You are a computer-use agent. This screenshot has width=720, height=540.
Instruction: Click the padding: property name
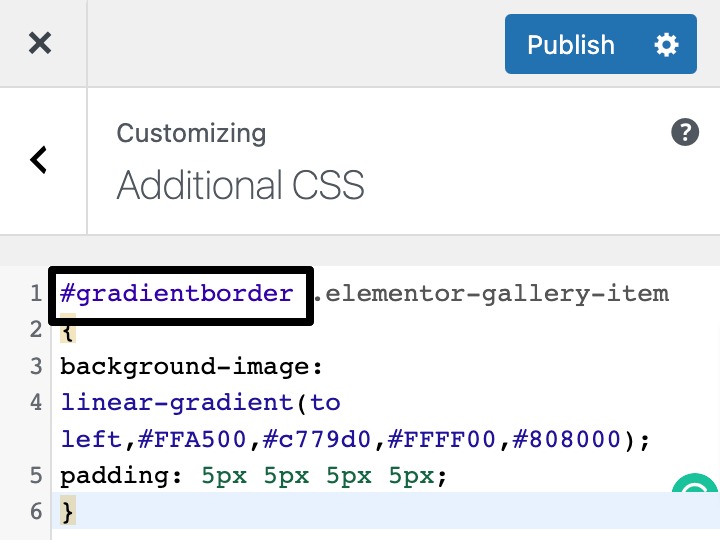pos(121,476)
